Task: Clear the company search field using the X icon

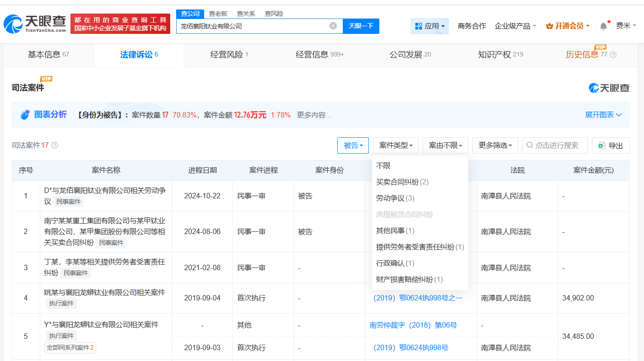Action: click(334, 26)
